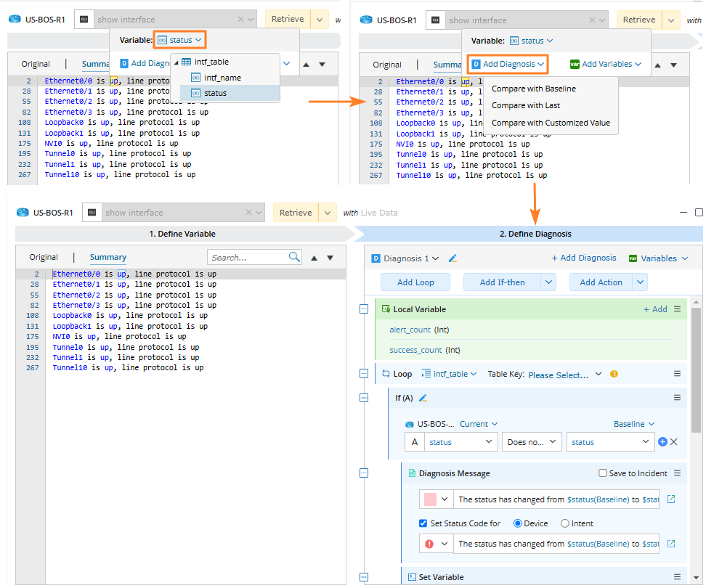Uncheck Set Status Code for checkbox

[423, 523]
